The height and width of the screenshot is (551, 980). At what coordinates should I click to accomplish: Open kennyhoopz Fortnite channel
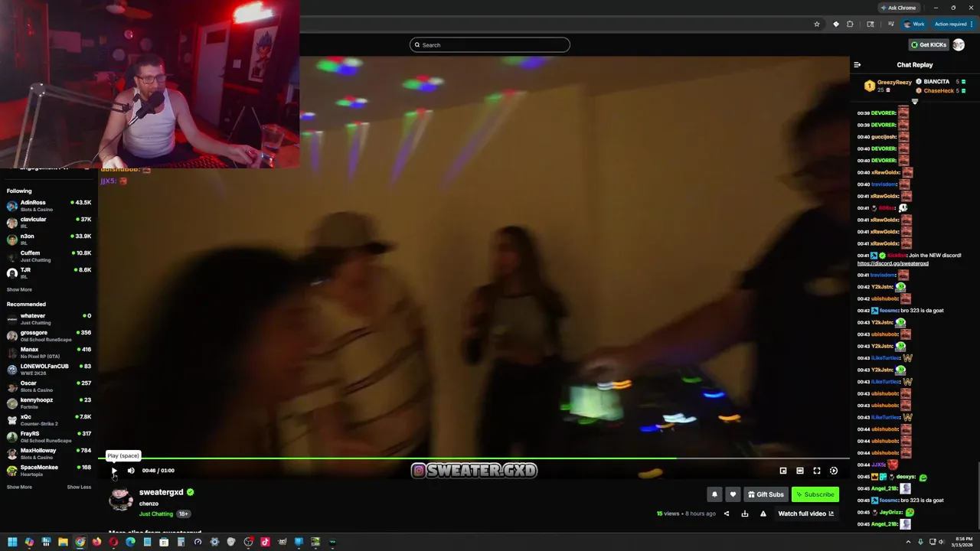[x=49, y=403]
